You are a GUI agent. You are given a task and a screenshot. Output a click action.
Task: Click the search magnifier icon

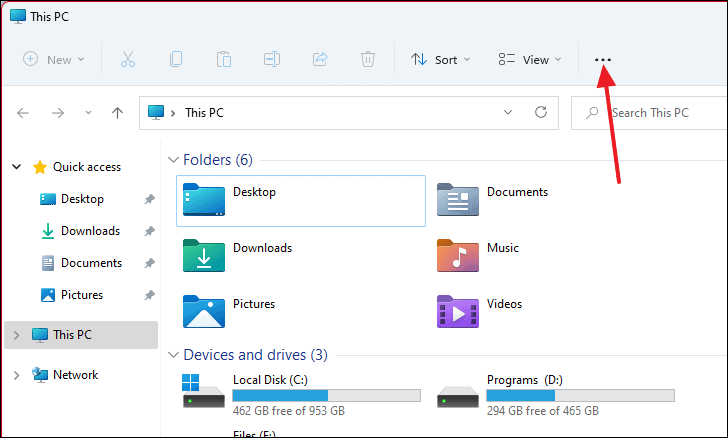point(592,113)
